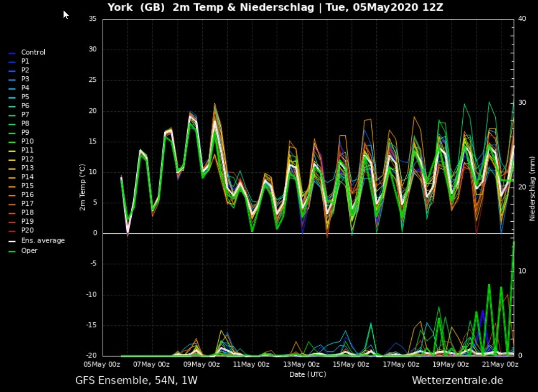Select the P16 legend label
Viewport: 538px width, 392px height.
tap(27, 195)
